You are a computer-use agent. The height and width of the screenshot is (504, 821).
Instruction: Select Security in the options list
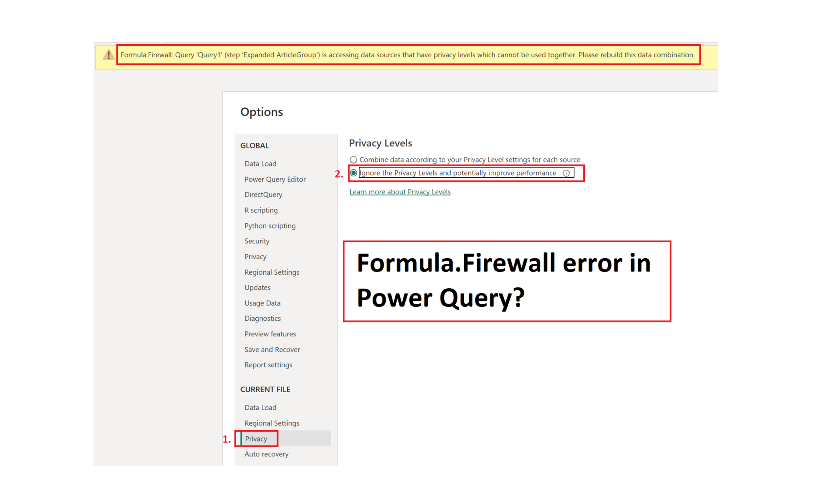pyautogui.click(x=257, y=241)
